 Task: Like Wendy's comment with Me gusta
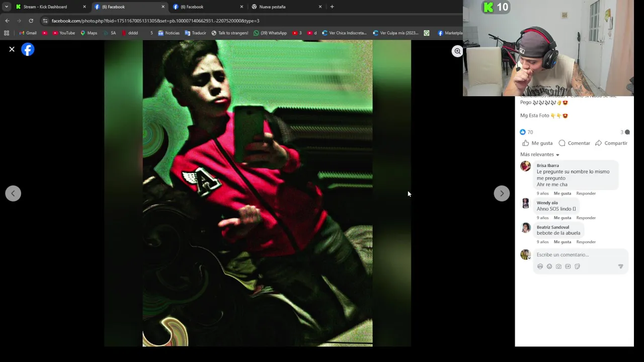(x=562, y=218)
